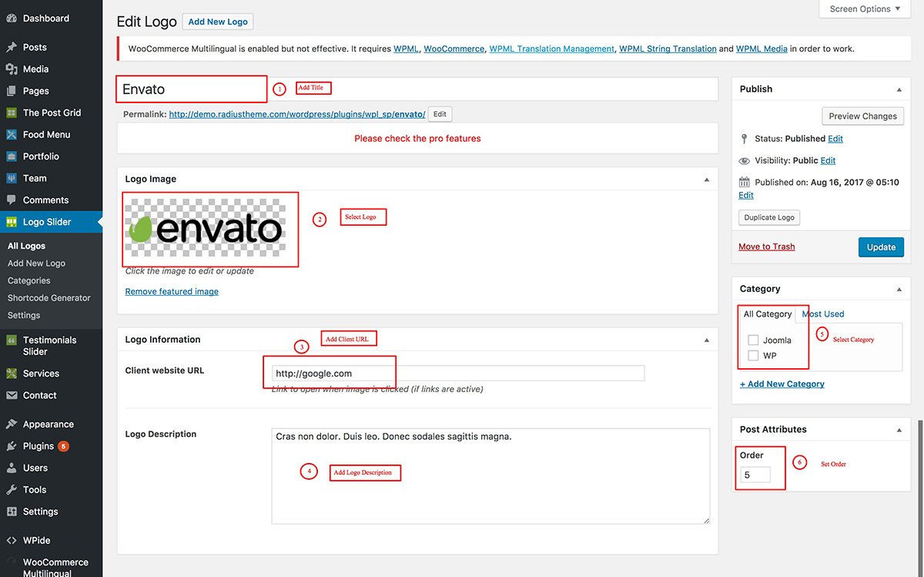
Task: Click the Food Menu icon
Action: click(x=12, y=135)
